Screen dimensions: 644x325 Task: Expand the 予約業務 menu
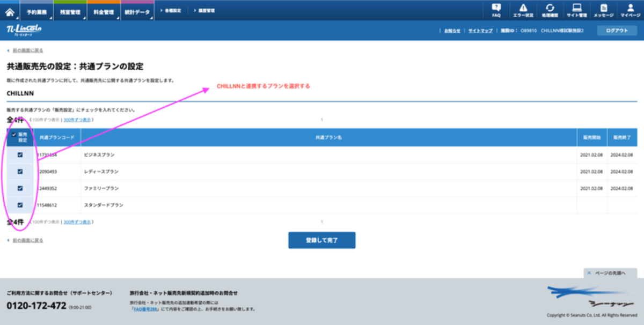pyautogui.click(x=36, y=12)
